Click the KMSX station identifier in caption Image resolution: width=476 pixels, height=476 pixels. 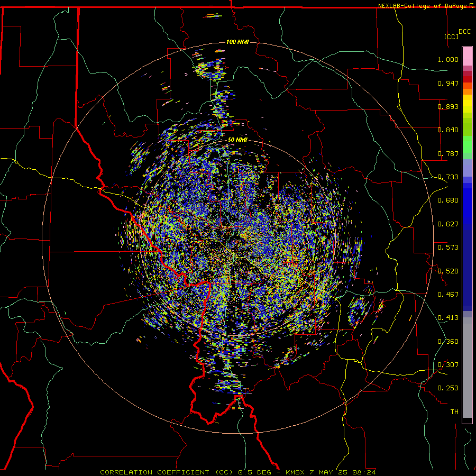tap(296, 472)
